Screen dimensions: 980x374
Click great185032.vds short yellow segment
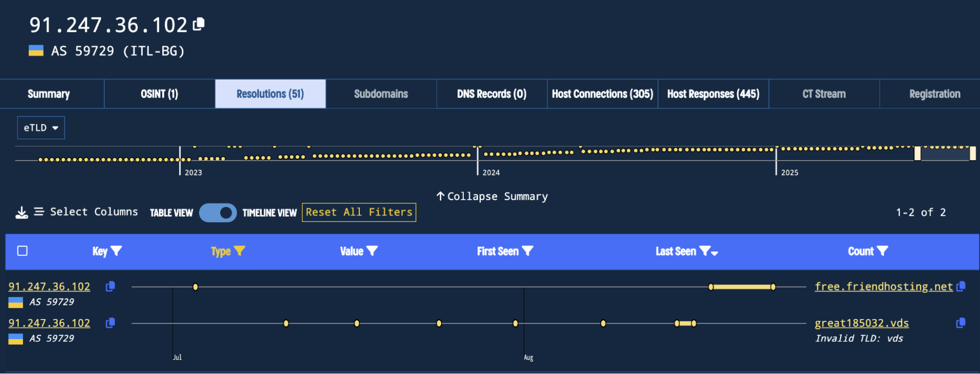pyautogui.click(x=685, y=323)
